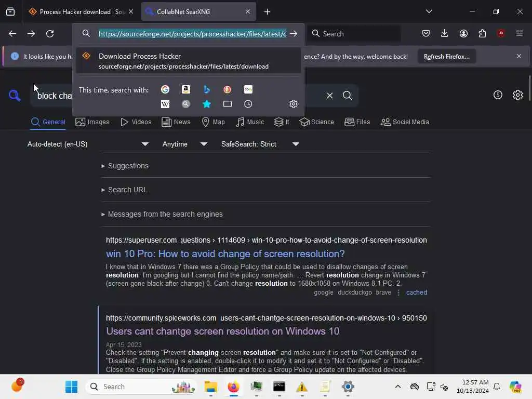Click the SearXNG logo
Image resolution: width=532 pixels, height=399 pixels.
15,96
